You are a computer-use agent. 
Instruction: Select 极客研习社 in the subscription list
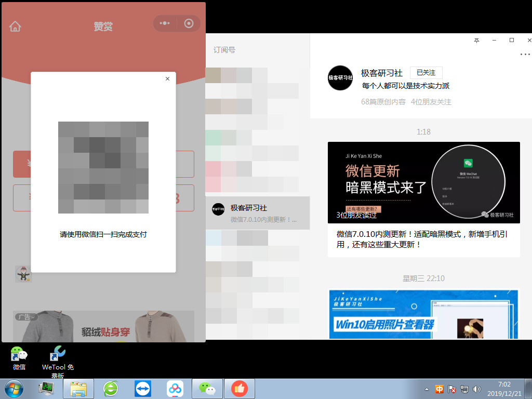[258, 213]
